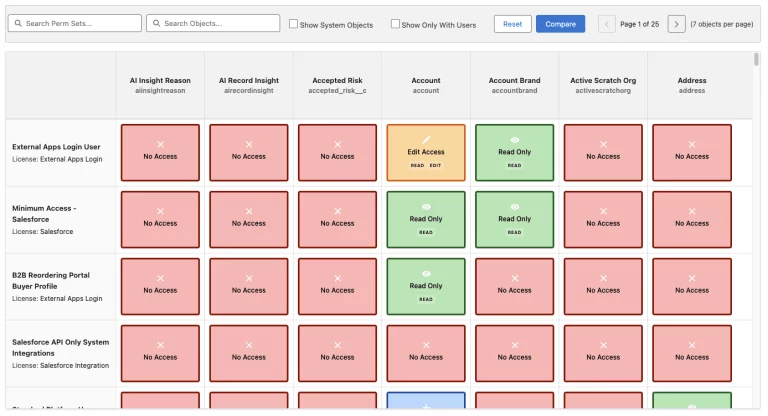
Task: Click X icon in B2B Reordering AI Record Insight cell
Action: click(x=249, y=278)
